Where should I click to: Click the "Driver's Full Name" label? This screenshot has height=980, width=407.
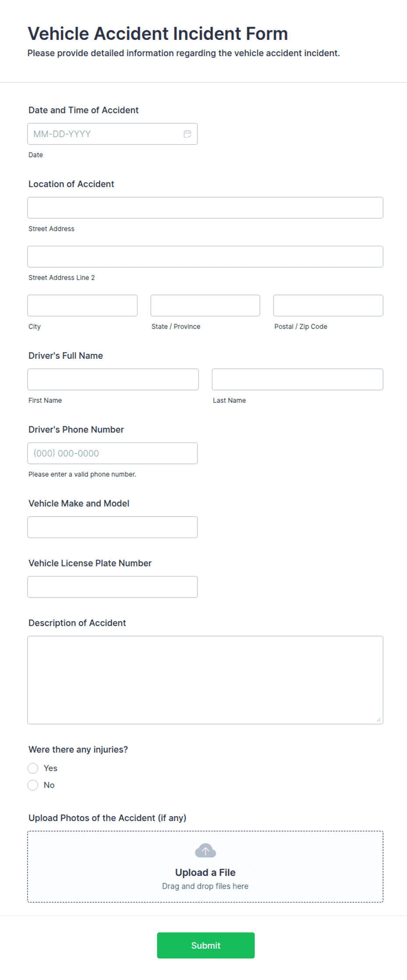pyautogui.click(x=66, y=356)
